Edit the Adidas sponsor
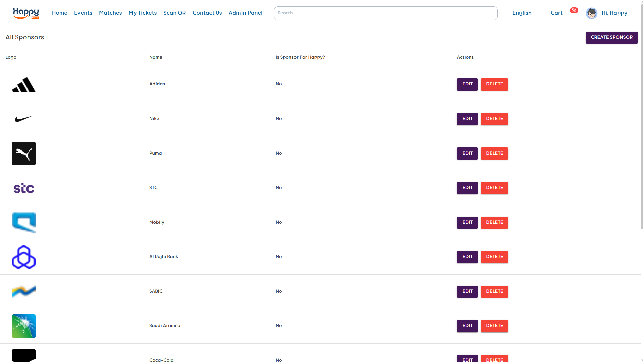 (x=467, y=84)
